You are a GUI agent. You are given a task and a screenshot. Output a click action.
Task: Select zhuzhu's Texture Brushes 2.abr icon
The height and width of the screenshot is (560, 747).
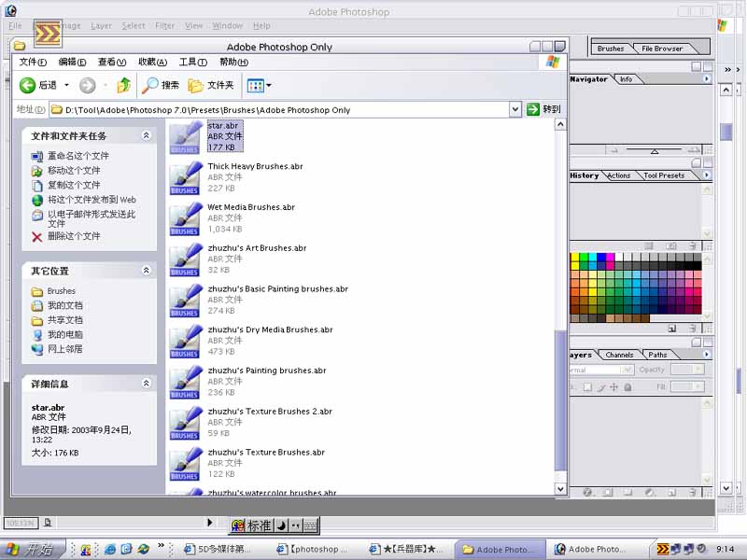185,424
